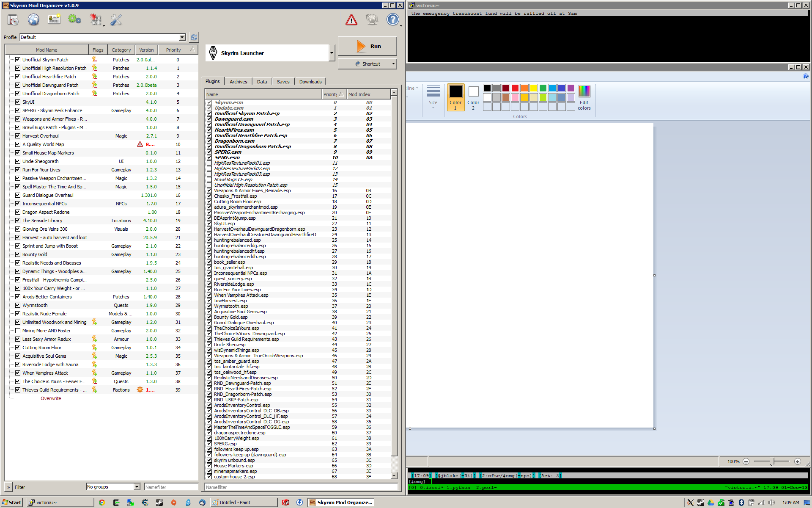Viewport: 812px width, 508px height.
Task: Click the Paint zoom out minus icon
Action: [746, 461]
